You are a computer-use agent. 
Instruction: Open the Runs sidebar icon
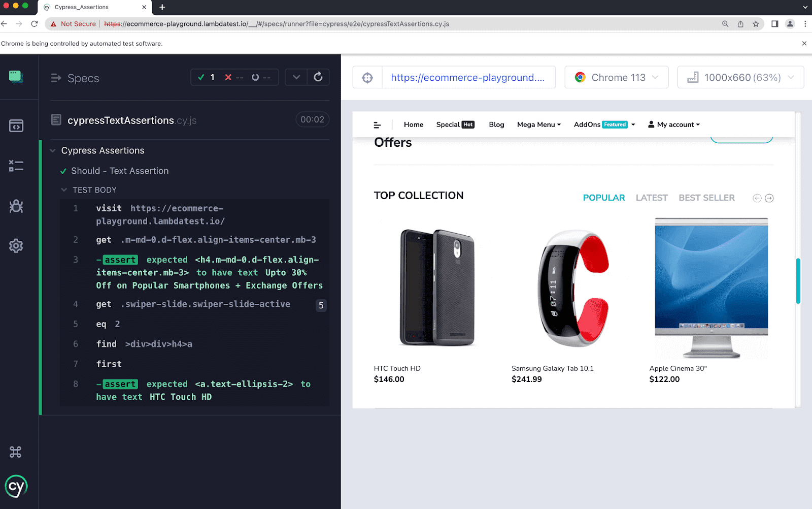tap(16, 166)
